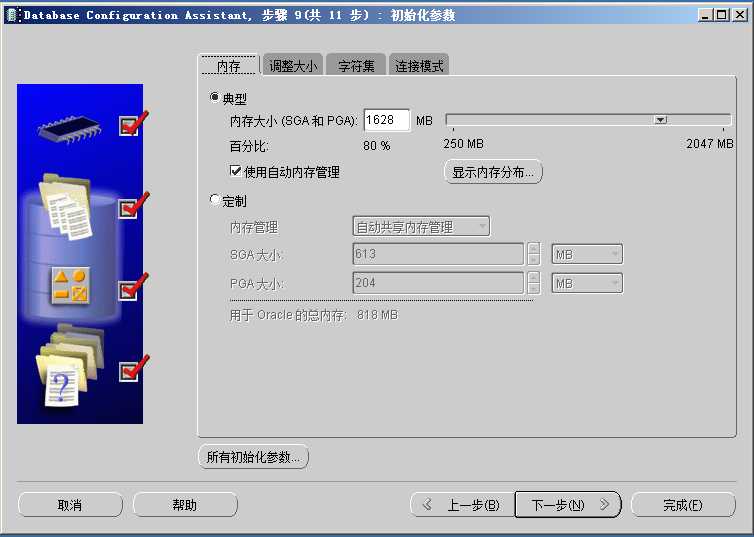
Task: Maximize the Database Configuration Assistant window
Action: [x=722, y=15]
